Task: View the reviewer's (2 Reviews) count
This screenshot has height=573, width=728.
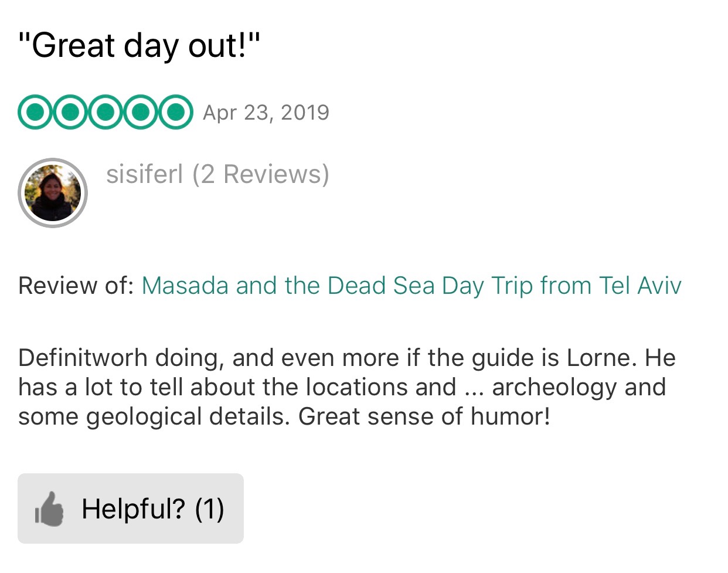Action: point(261,174)
